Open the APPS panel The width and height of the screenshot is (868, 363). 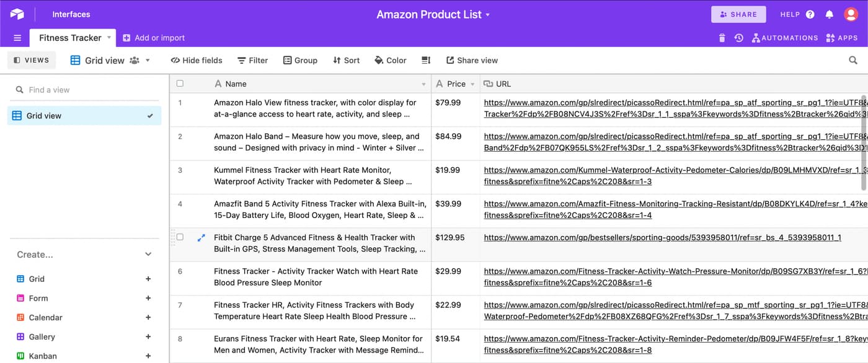[x=842, y=38]
